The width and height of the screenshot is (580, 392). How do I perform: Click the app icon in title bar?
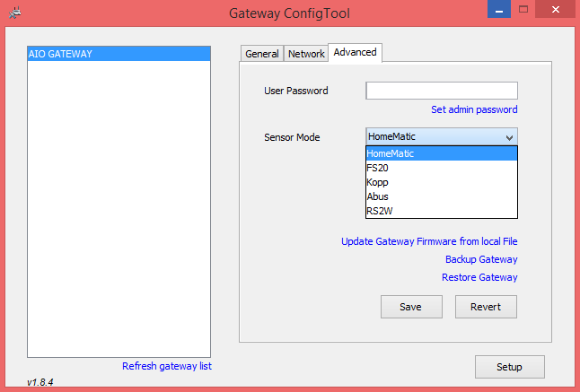click(15, 14)
